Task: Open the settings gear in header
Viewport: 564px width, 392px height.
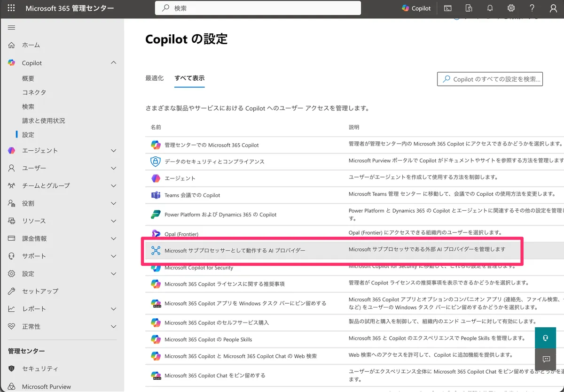Action: (x=511, y=8)
